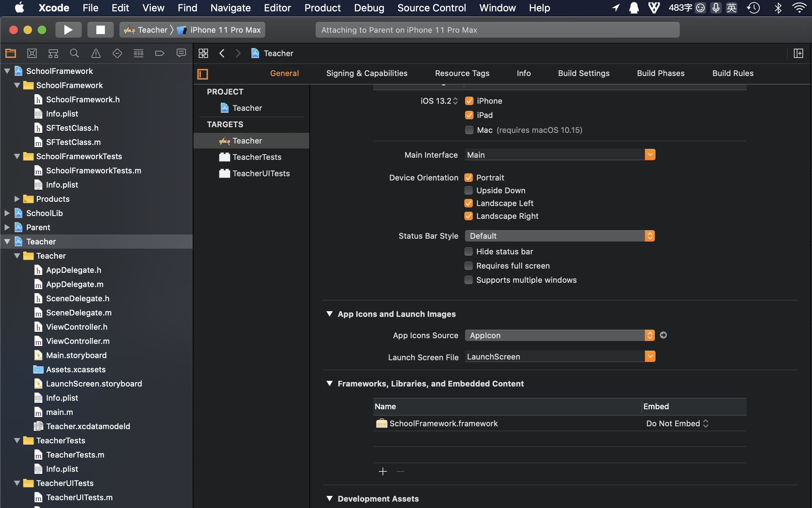Select SchoolFramework.framework row
The width and height of the screenshot is (812, 508).
point(560,423)
